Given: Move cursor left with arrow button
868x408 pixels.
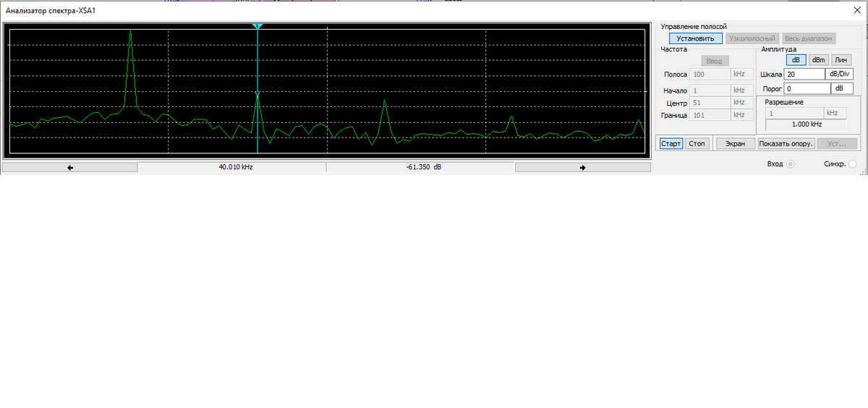Looking at the screenshot, I should click(x=70, y=167).
